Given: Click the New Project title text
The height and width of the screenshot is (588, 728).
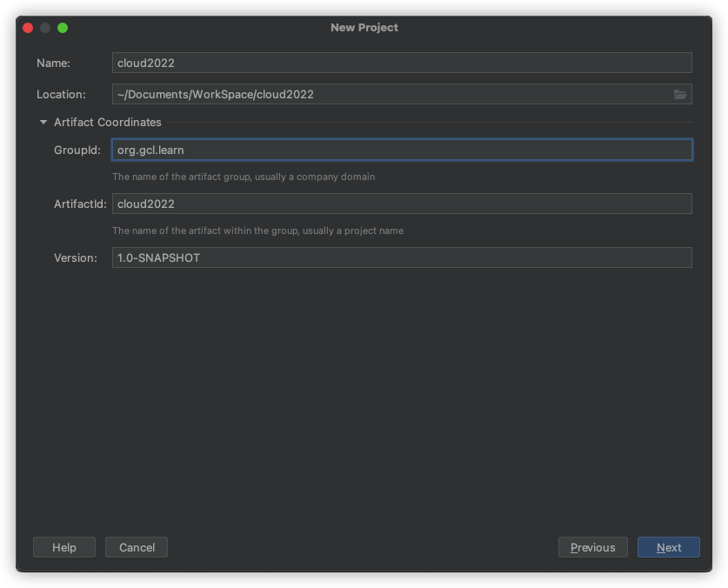Looking at the screenshot, I should [364, 28].
